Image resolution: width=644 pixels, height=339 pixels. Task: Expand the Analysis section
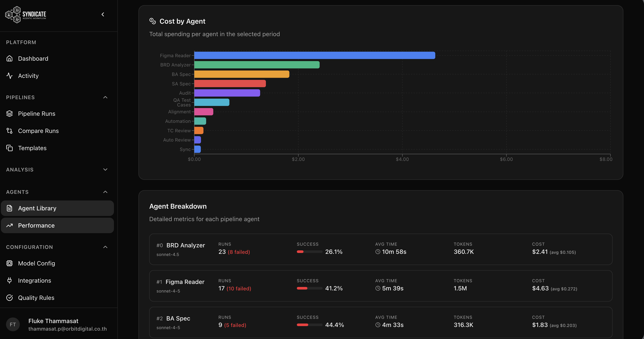105,170
